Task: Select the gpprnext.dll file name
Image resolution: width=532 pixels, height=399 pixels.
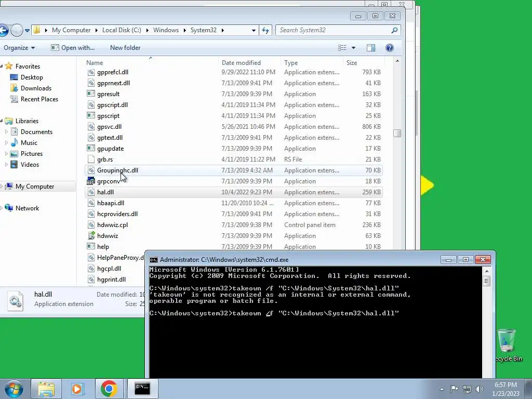Action: tap(113, 83)
